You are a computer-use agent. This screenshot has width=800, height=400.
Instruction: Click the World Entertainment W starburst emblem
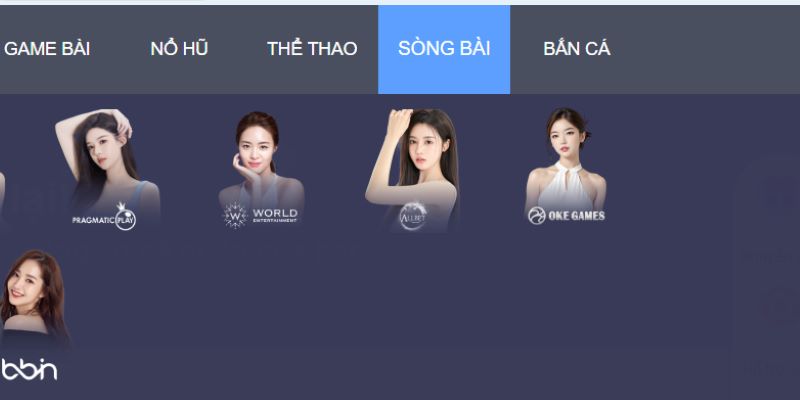point(235,216)
